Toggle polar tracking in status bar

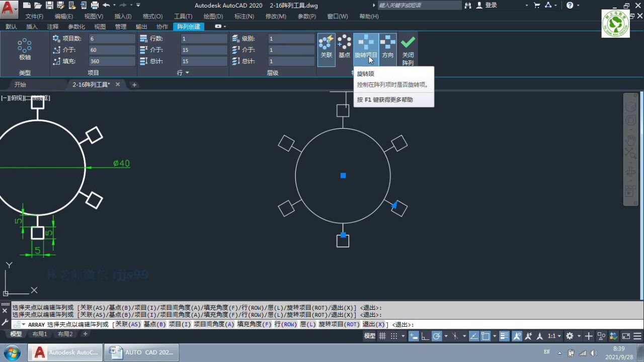click(x=437, y=336)
